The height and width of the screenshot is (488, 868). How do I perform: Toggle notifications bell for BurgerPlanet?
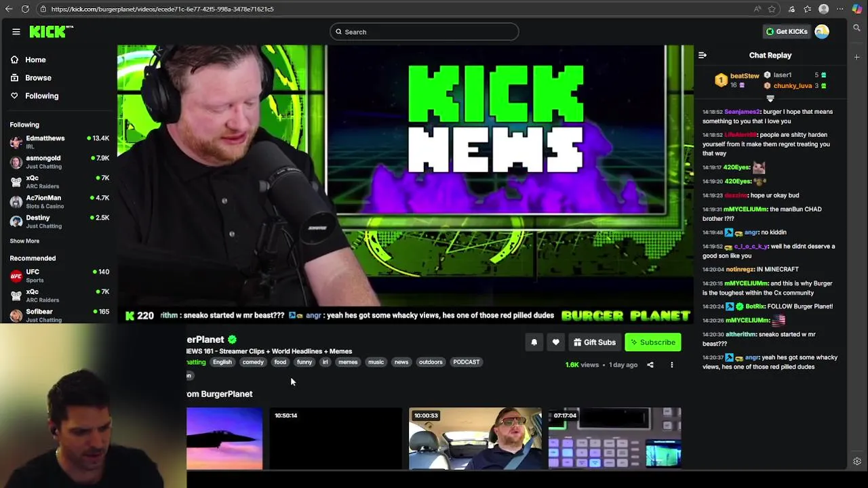click(534, 342)
